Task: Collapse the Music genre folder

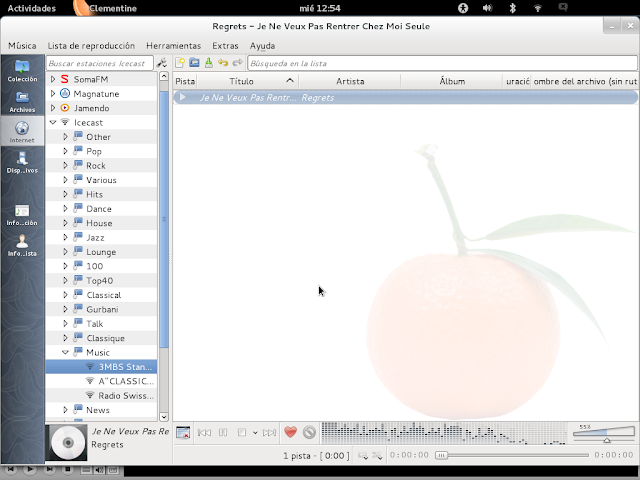Action: tap(65, 352)
